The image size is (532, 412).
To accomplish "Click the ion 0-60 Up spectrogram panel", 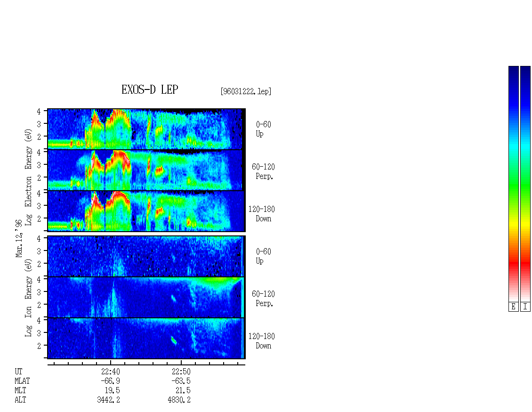I will coord(146,256).
